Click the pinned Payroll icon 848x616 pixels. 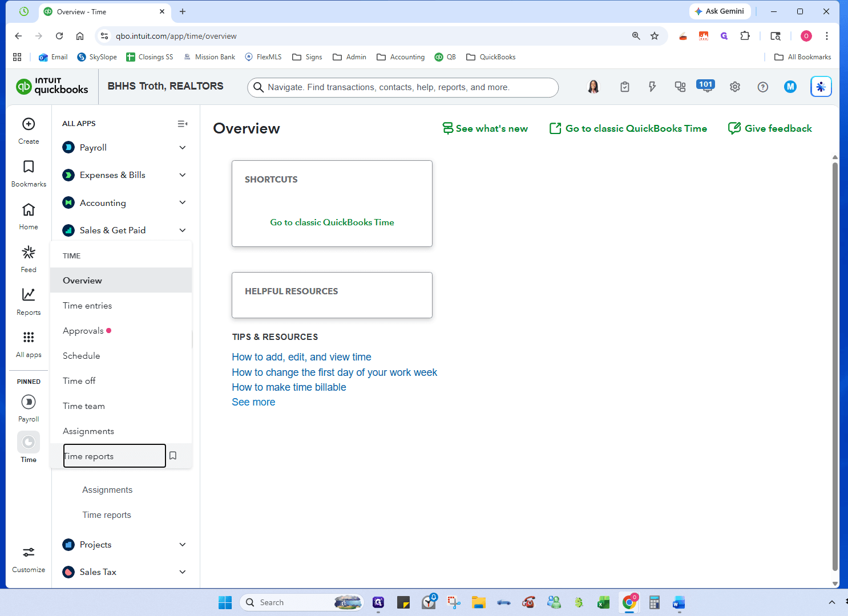click(x=29, y=402)
